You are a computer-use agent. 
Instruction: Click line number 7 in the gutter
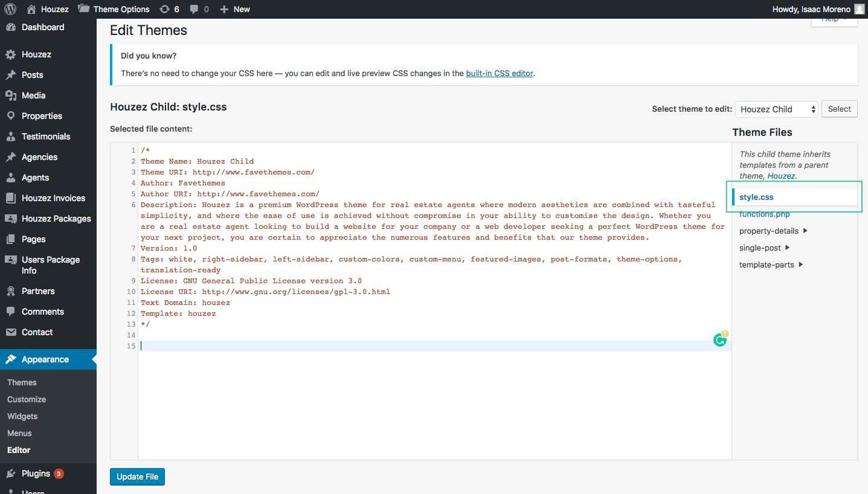133,248
